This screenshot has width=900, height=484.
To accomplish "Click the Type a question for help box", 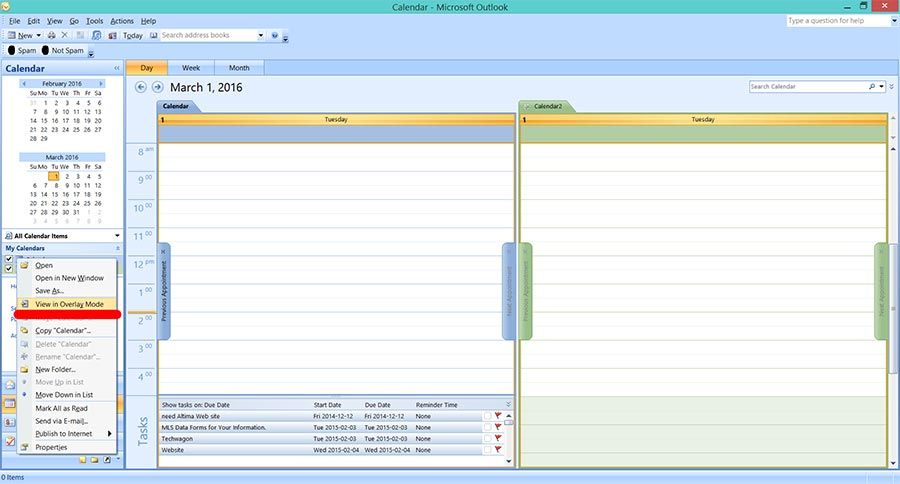I will coord(837,21).
